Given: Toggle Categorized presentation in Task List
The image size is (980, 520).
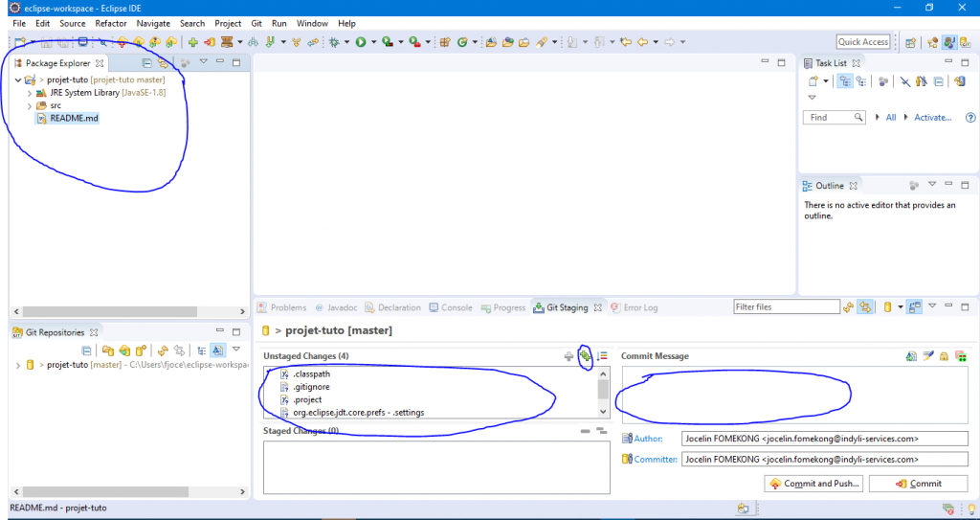Looking at the screenshot, I should (x=845, y=80).
